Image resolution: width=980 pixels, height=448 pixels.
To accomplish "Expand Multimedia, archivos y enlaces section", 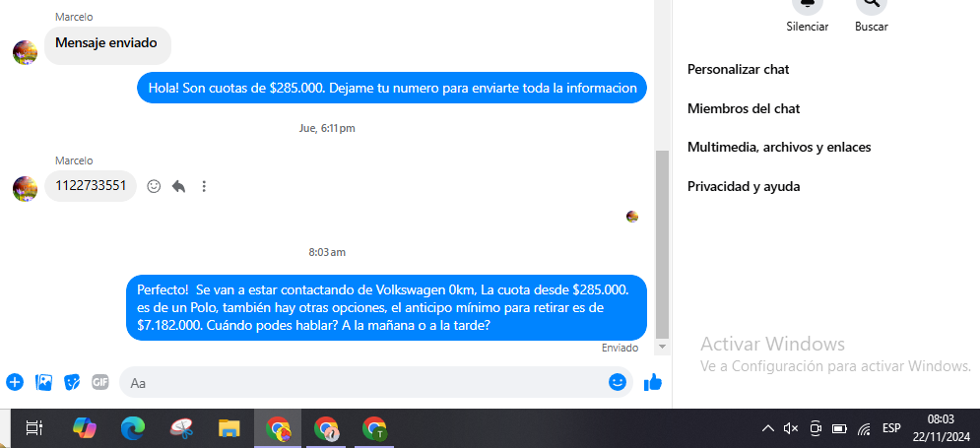I will coord(779,148).
